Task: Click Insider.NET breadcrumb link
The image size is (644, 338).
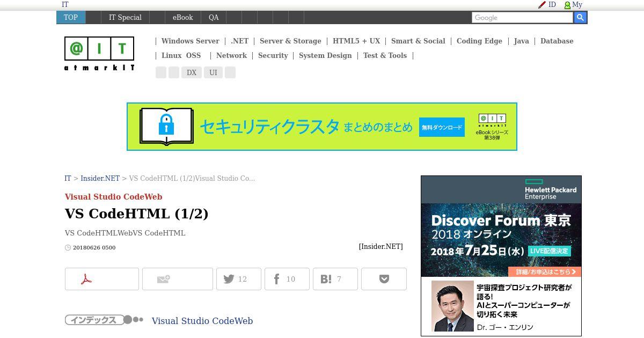Action: click(100, 178)
